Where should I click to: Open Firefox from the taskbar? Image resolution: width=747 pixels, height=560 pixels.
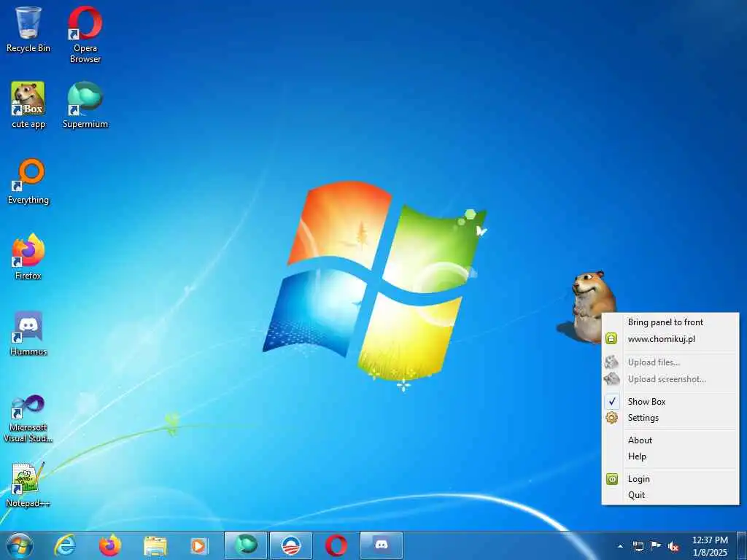[x=110, y=545]
